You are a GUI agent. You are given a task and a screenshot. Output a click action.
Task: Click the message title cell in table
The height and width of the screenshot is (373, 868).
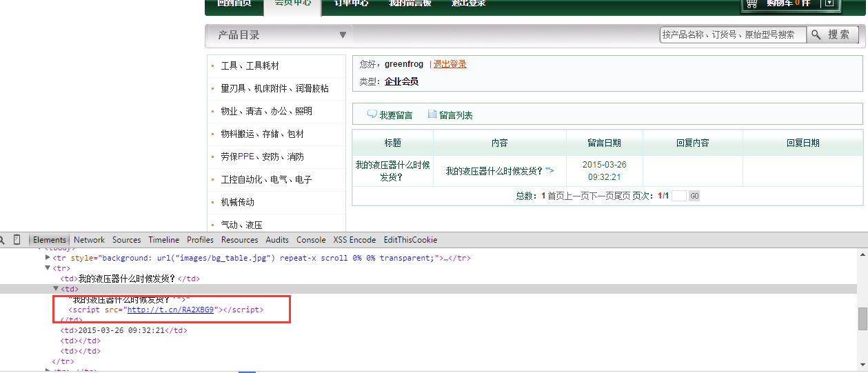click(393, 170)
